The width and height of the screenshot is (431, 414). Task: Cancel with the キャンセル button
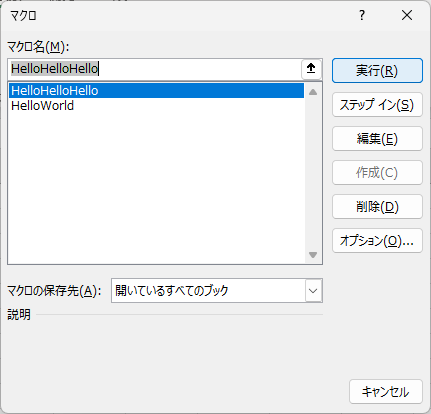(386, 392)
